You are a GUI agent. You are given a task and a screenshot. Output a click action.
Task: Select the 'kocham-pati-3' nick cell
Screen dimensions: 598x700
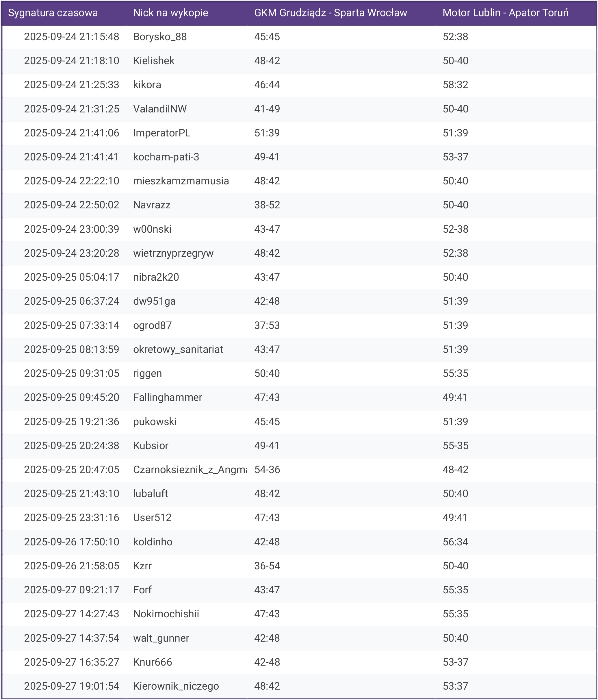(x=166, y=157)
